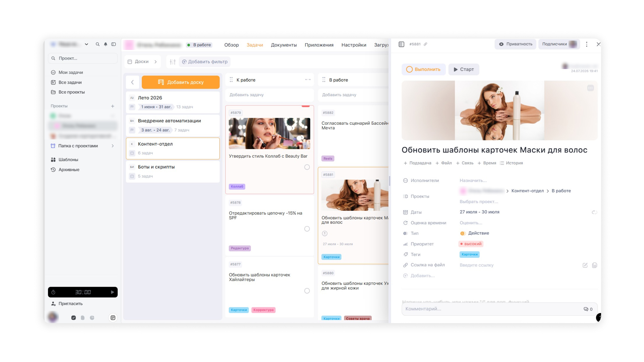Image resolution: width=644 pixels, height=362 pixels.
Task: Start the 30:00 timer play button
Action: point(112,292)
